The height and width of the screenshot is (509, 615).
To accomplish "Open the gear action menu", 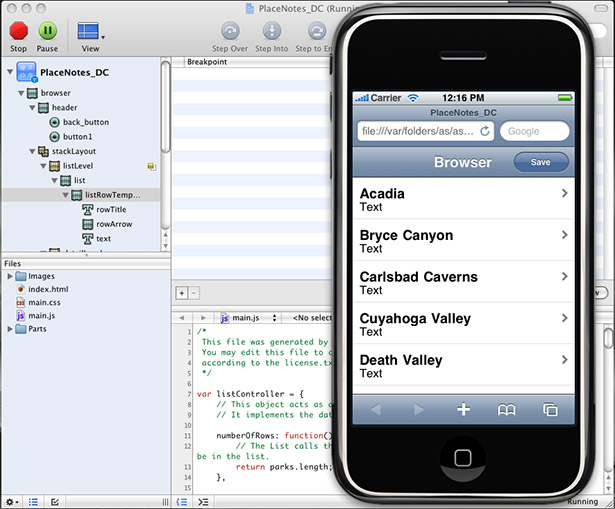I will (12, 502).
